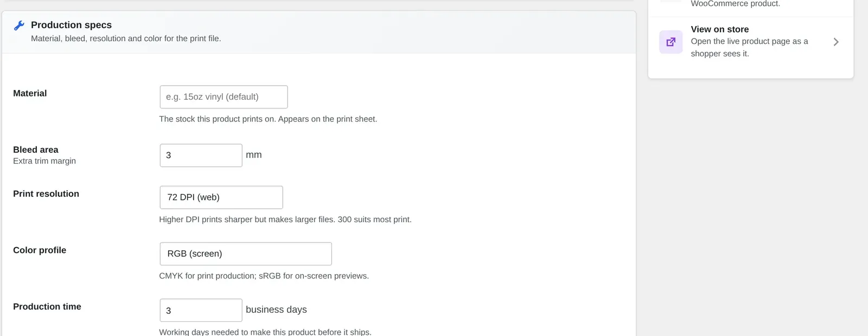
Task: Click the Extra trim margin caption
Action: point(44,161)
